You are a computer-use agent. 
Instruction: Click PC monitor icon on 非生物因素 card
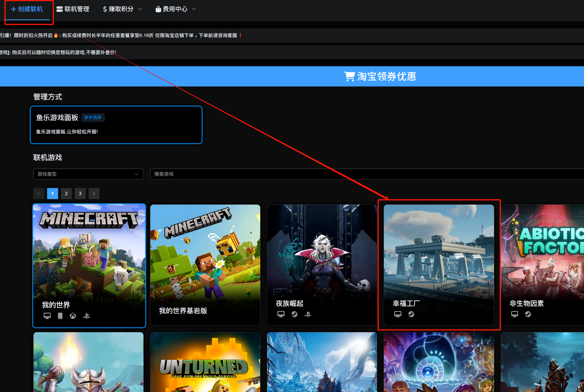(x=515, y=314)
